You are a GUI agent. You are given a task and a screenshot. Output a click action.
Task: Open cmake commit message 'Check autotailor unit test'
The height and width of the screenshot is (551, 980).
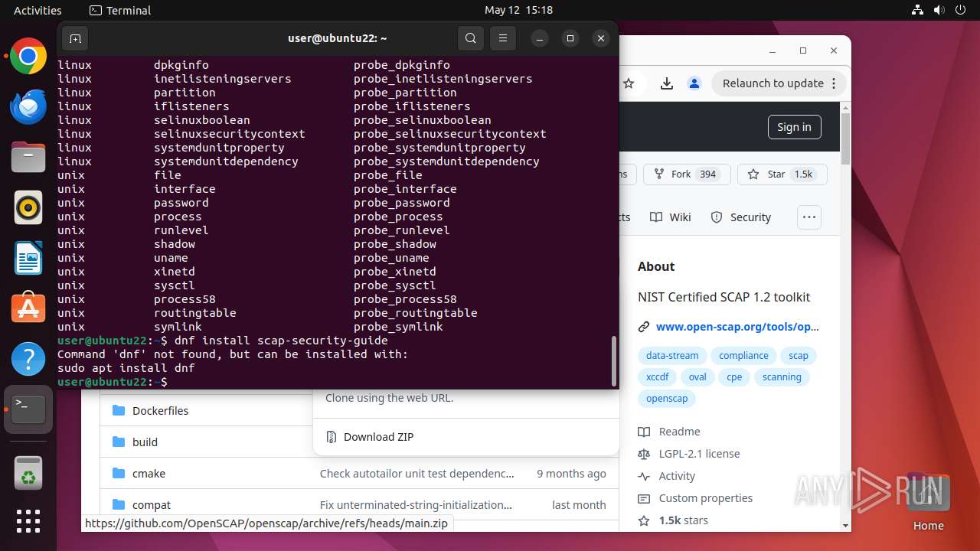click(416, 474)
